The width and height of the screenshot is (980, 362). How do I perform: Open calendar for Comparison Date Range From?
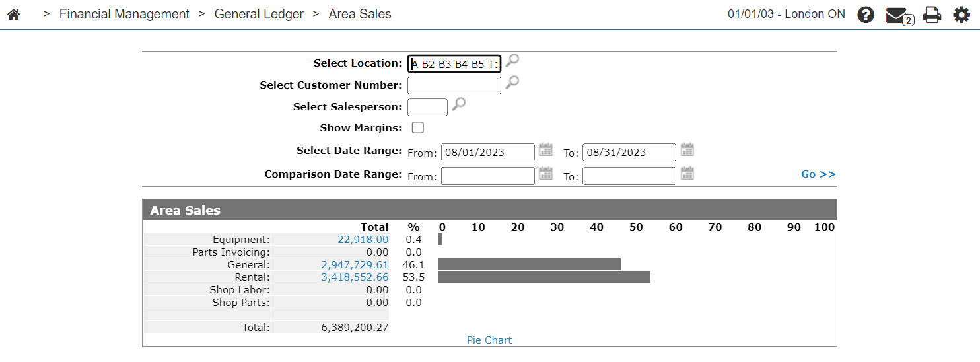pos(545,173)
